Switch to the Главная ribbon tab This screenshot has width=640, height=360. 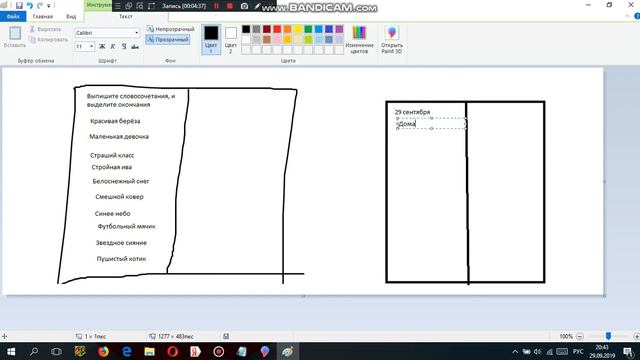(x=42, y=16)
